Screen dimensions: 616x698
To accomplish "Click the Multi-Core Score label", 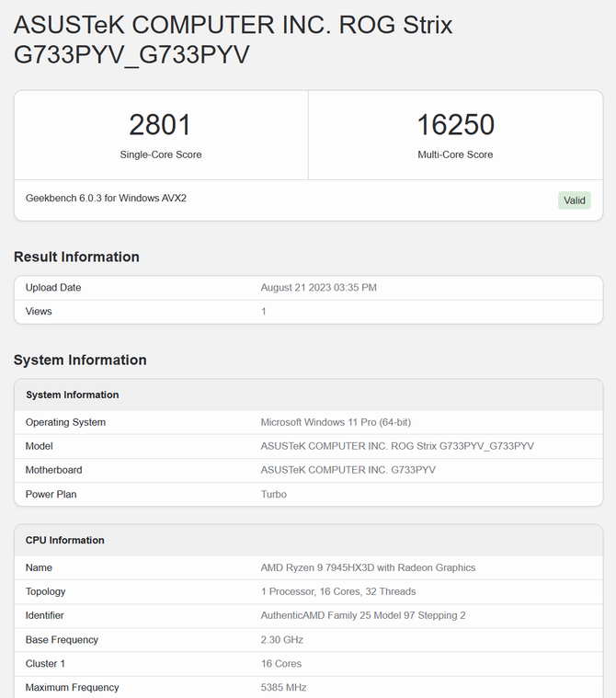I will click(455, 154).
